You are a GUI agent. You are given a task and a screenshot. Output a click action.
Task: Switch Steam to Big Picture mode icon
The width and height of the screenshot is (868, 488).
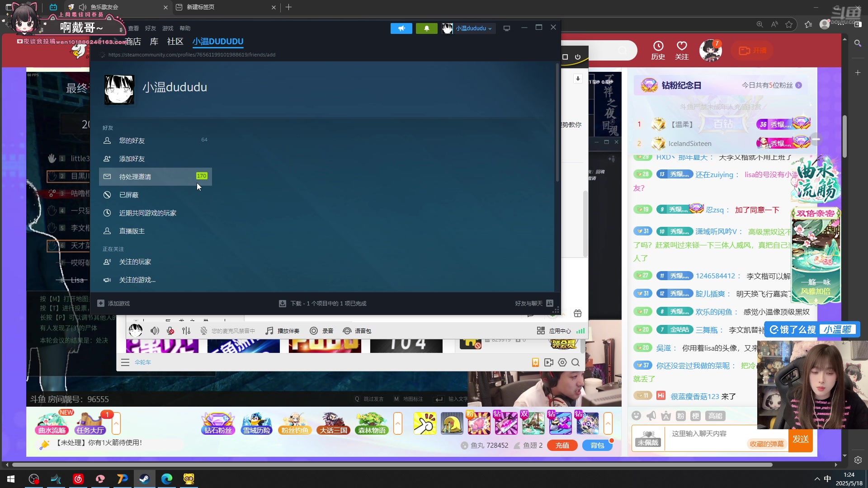507,28
